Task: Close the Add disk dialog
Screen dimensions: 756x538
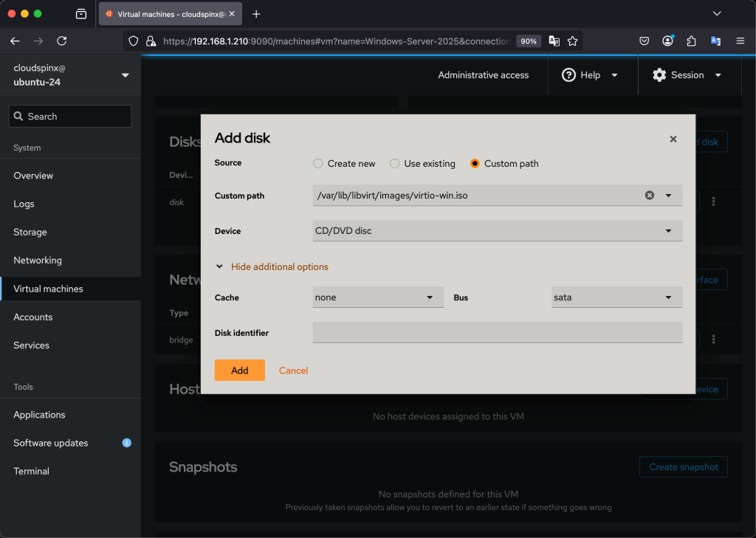Action: (673, 139)
